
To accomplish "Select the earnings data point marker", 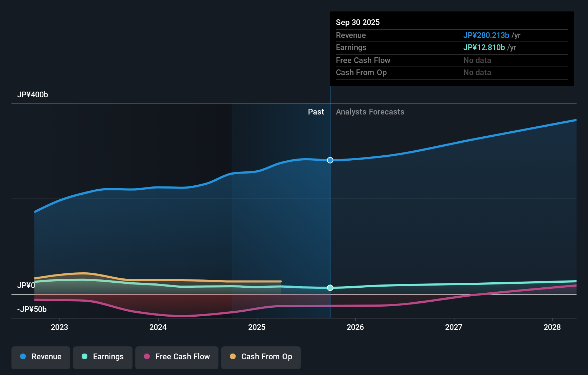I will [330, 288].
